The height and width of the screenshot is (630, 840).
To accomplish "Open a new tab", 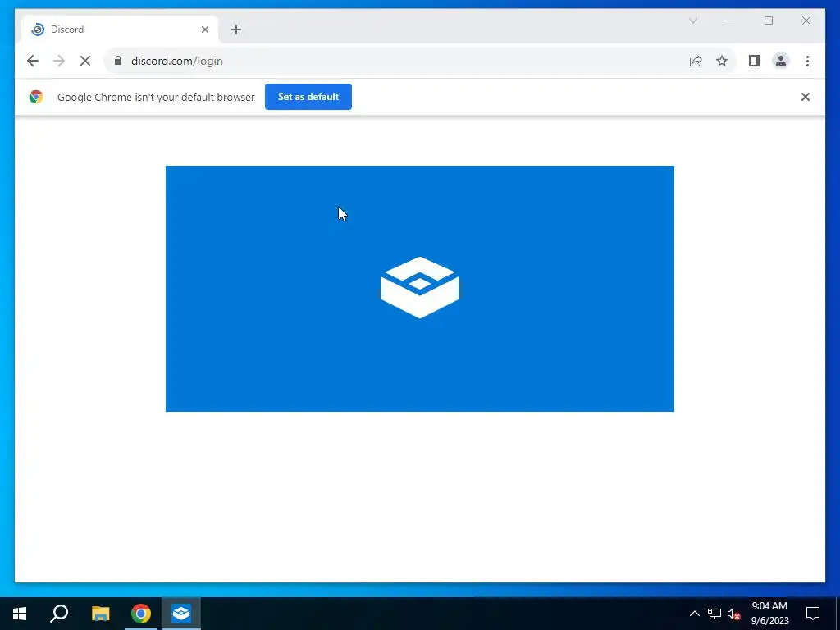I will click(x=236, y=30).
